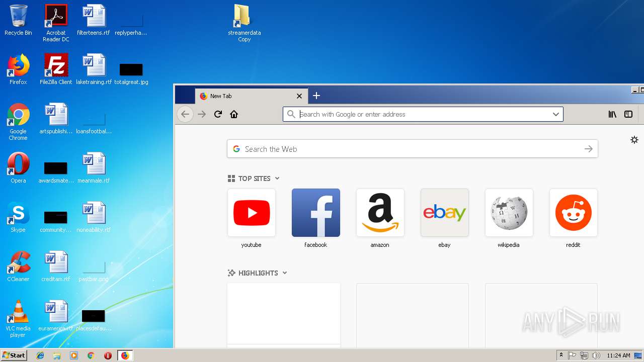The width and height of the screenshot is (644, 362).
Task: Toggle the Firefox sidebar view icon
Action: (628, 114)
